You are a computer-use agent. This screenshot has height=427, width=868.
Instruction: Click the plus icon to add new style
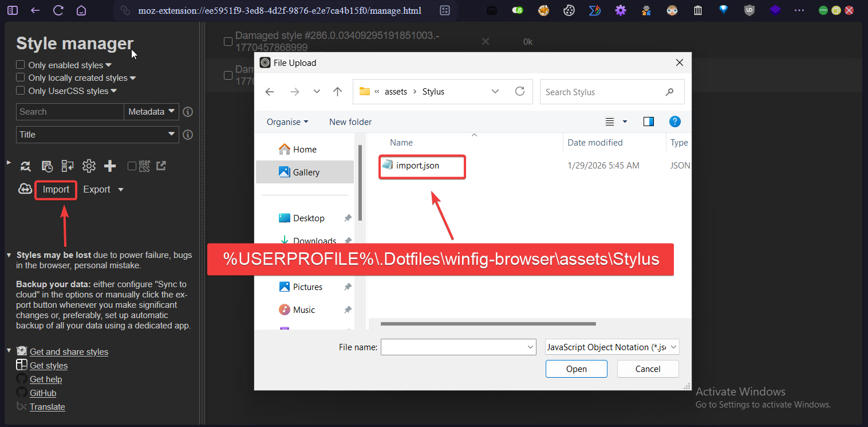[110, 166]
